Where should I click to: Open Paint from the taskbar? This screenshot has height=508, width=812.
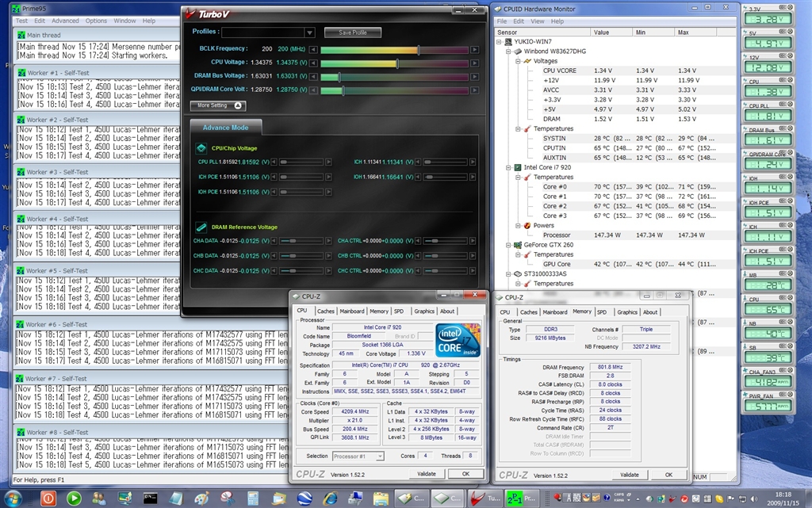pyautogui.click(x=201, y=498)
